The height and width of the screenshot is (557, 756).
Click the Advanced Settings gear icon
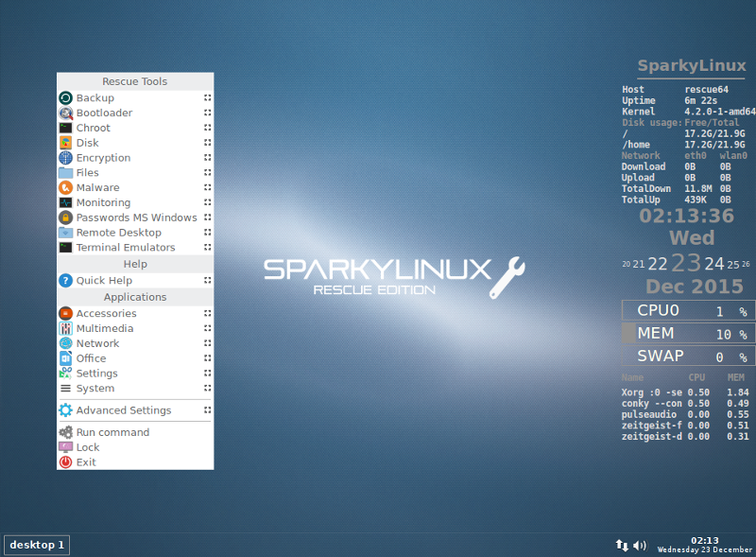point(65,410)
